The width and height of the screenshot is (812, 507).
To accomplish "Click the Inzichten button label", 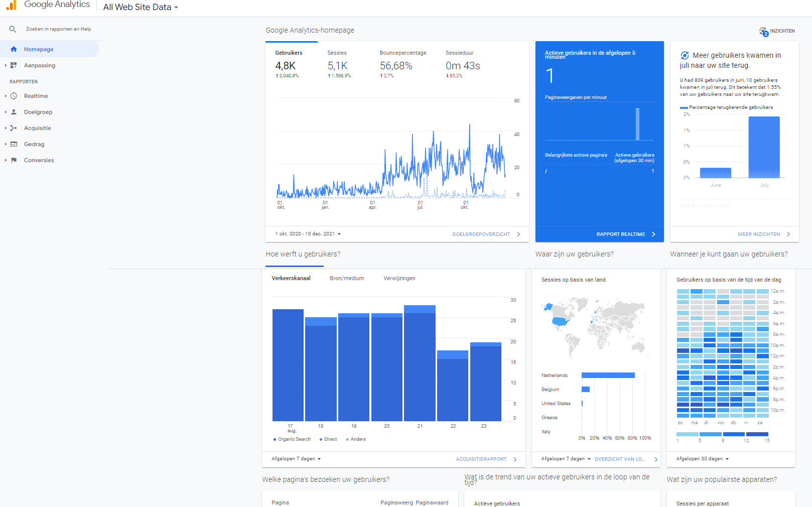I will pos(782,31).
